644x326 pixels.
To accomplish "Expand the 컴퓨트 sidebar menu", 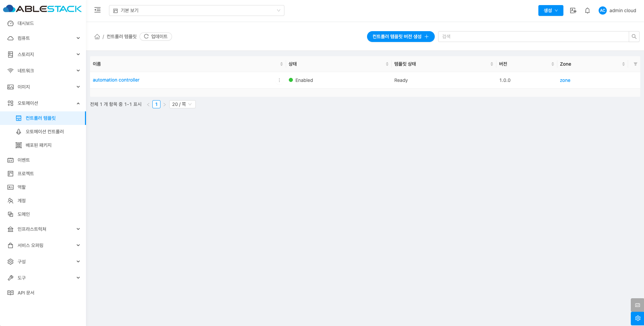I will [x=43, y=38].
